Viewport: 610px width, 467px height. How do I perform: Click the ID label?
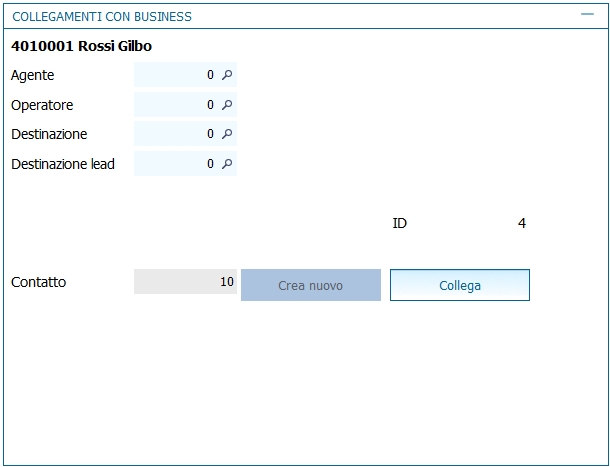tap(399, 223)
